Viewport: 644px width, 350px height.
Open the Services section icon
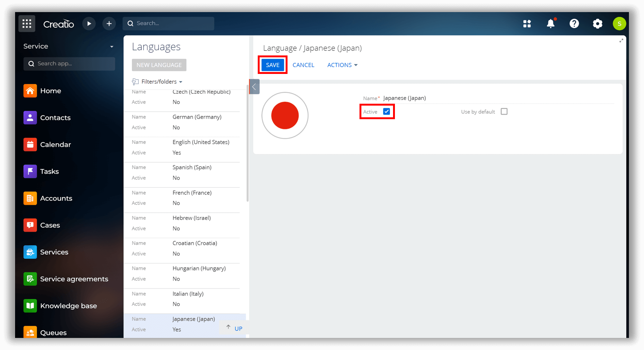coord(30,252)
